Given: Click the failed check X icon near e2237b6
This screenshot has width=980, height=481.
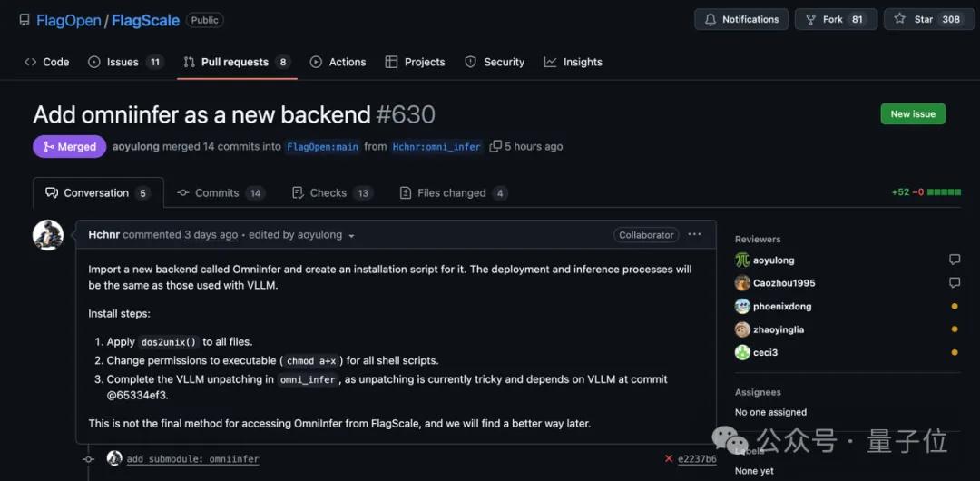Looking at the screenshot, I should click(x=669, y=459).
